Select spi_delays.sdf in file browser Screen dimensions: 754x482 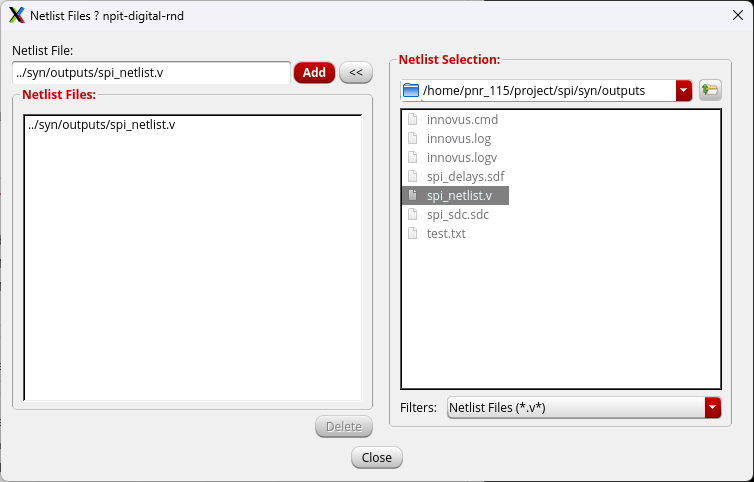[x=465, y=177]
